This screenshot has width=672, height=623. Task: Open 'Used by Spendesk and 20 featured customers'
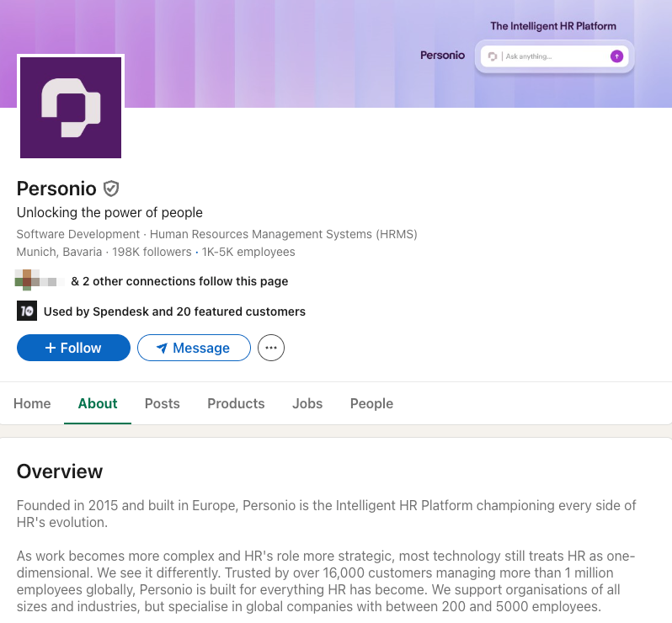coord(174,311)
